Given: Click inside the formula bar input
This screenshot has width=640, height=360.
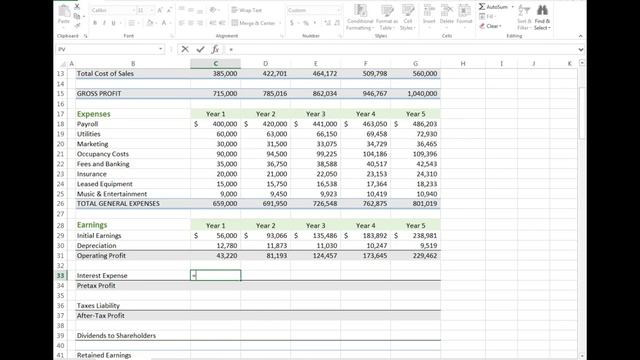Looking at the screenshot, I should coord(400,49).
